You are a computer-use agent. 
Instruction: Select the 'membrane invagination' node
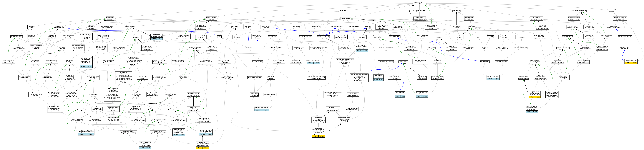point(386,62)
